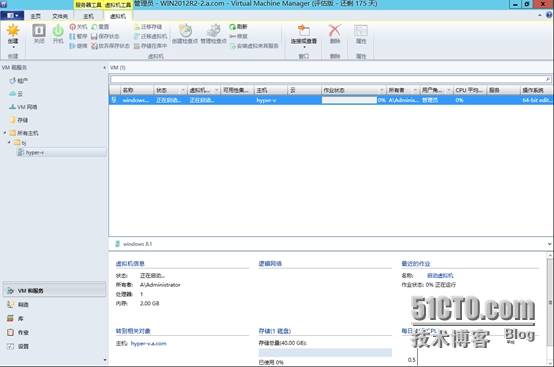Image resolution: width=554 pixels, height=367 pixels.
Task: Open the VM 和服务 workspace
Action: pos(54,290)
